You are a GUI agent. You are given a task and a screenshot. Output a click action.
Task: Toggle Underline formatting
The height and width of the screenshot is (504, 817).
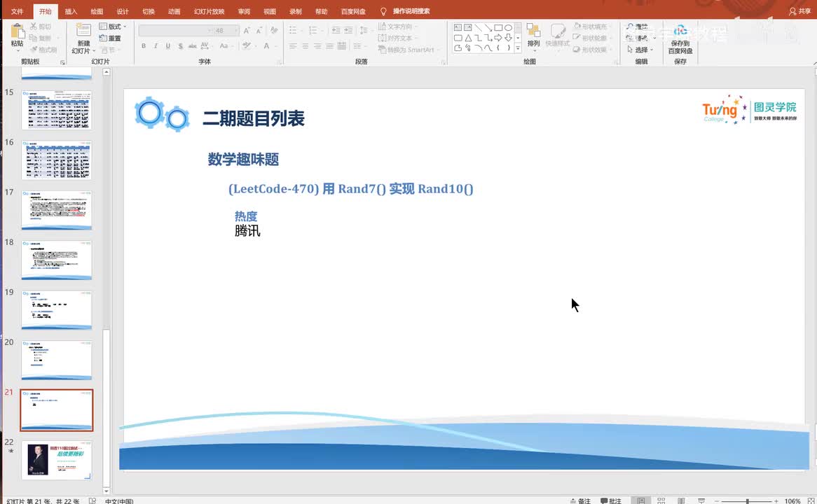tap(167, 45)
